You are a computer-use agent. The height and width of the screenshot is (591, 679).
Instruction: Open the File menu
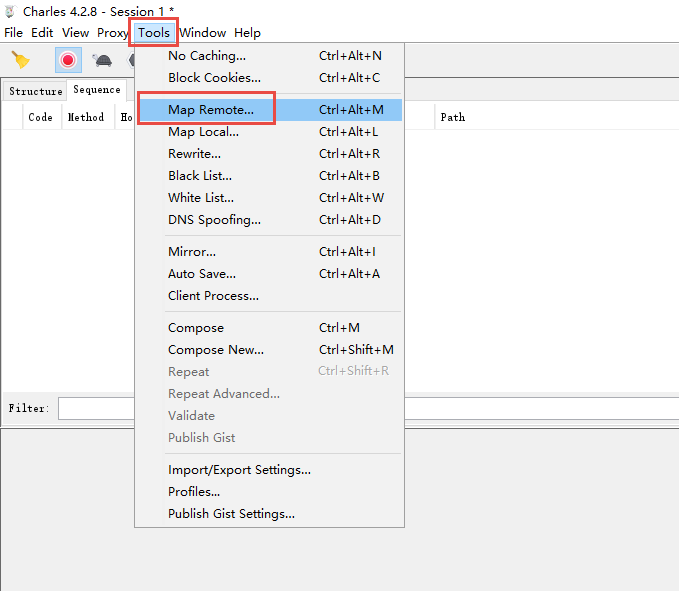[x=13, y=33]
